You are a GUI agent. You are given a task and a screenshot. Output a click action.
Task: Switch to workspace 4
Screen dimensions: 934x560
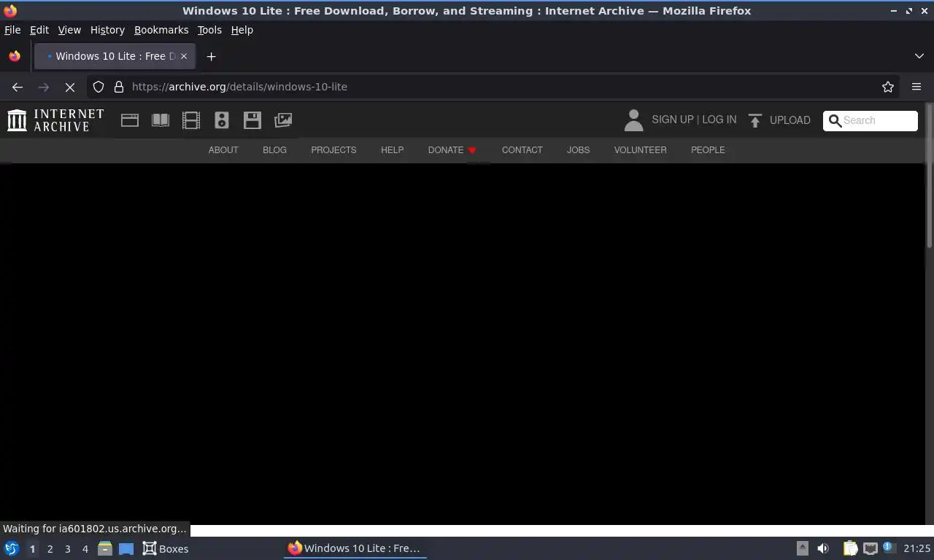coord(85,549)
